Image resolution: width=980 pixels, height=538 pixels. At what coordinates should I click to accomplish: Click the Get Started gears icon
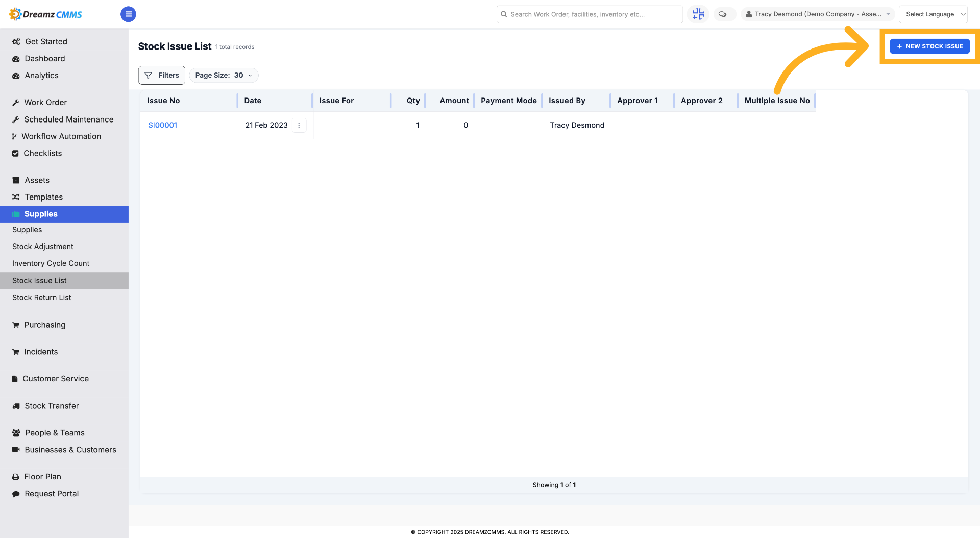(x=16, y=42)
